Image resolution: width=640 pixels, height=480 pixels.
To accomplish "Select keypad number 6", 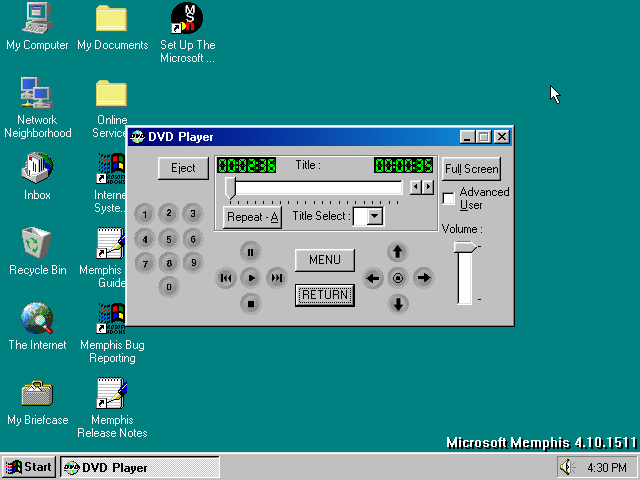I will tap(193, 239).
